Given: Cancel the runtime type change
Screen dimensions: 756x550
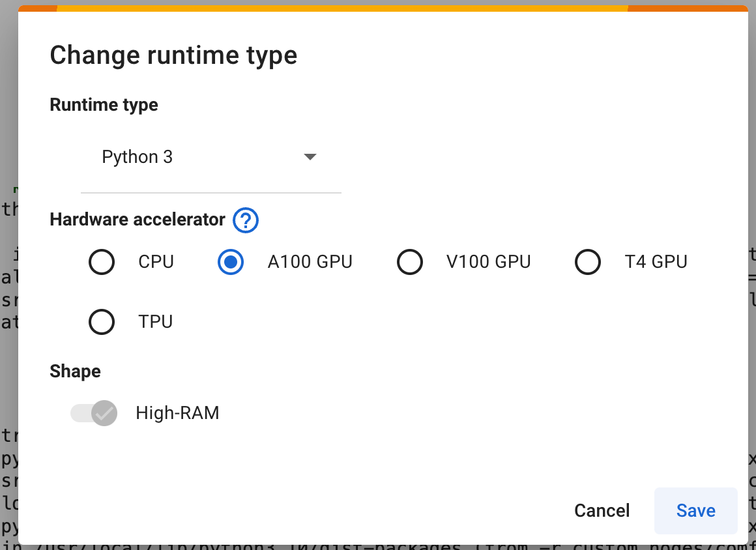Looking at the screenshot, I should (x=601, y=510).
